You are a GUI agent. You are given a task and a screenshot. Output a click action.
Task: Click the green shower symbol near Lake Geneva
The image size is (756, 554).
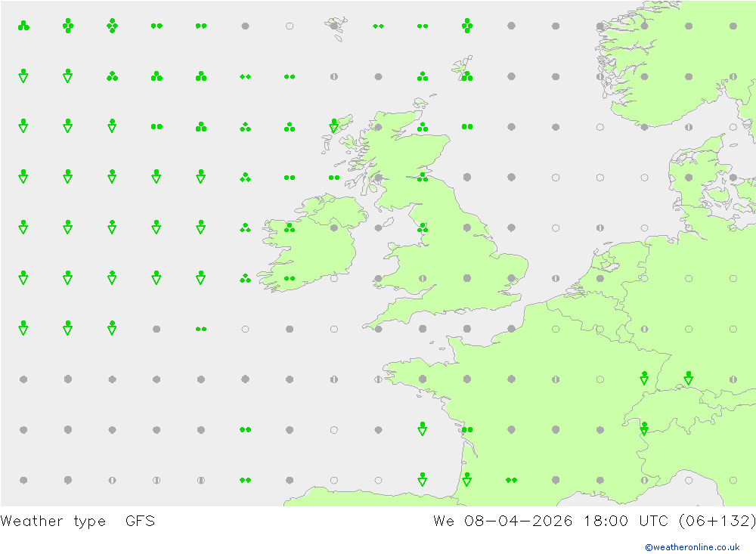pos(644,429)
